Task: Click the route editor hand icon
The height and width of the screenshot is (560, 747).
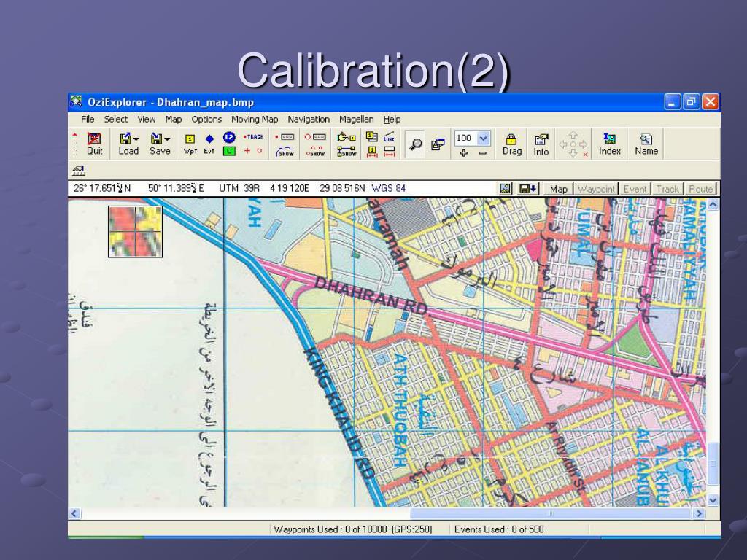Action: point(347,137)
